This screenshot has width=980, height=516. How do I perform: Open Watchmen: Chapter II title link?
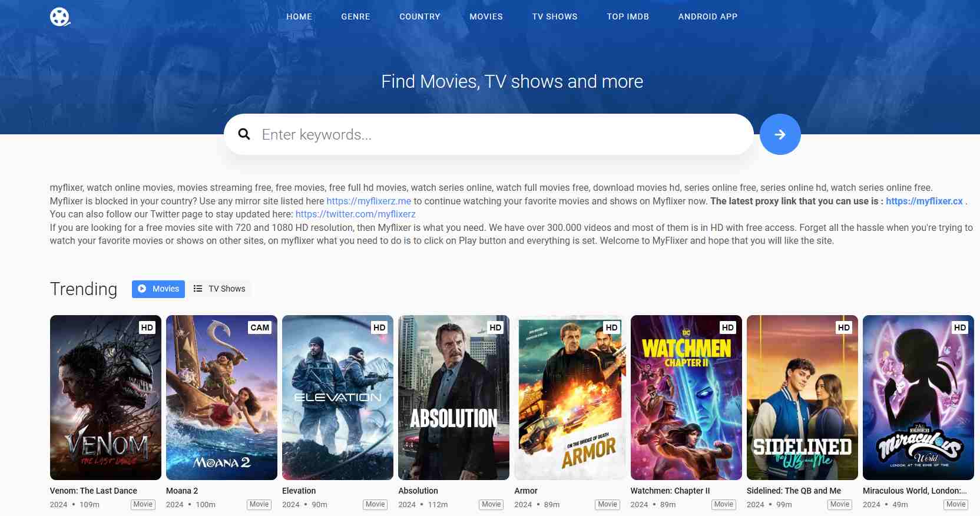670,491
